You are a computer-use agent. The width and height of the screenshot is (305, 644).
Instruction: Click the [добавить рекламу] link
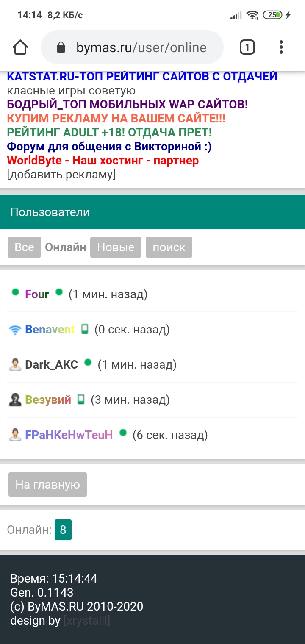pyautogui.click(x=61, y=175)
